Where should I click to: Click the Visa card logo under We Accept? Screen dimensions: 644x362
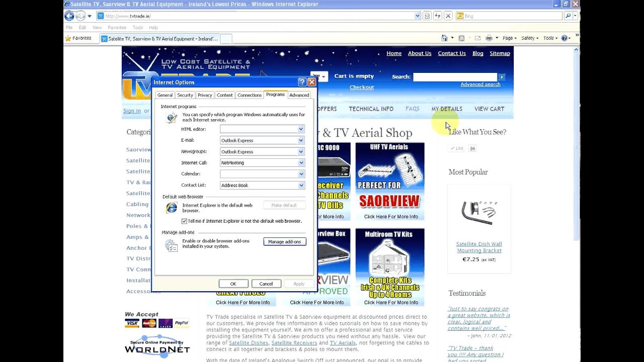click(132, 323)
